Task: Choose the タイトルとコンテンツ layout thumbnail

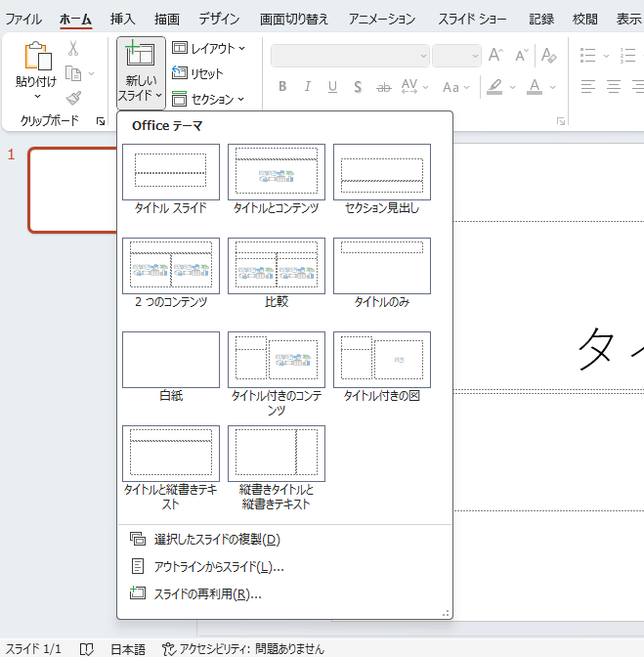Action: [277, 172]
